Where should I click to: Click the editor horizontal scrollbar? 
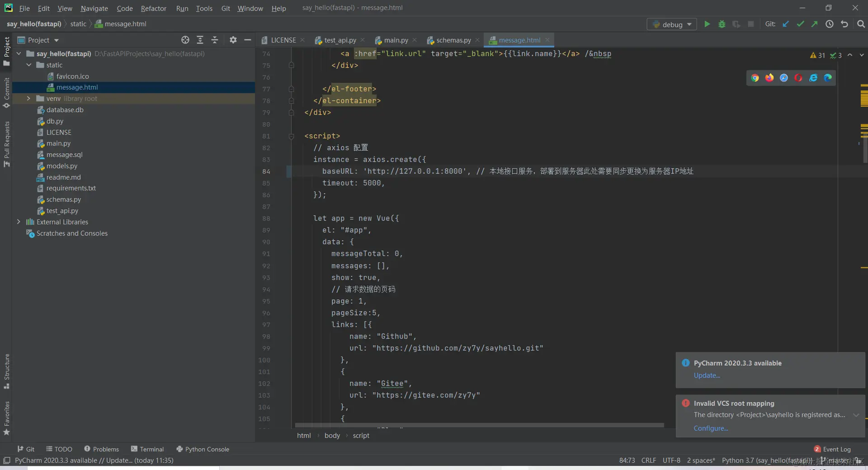(479, 425)
